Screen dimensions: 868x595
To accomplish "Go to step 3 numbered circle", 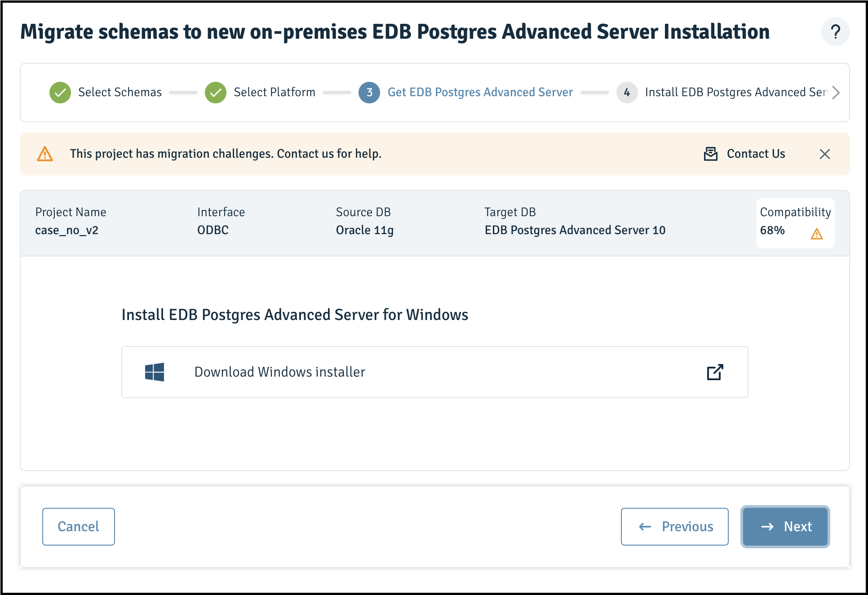I will click(x=369, y=93).
